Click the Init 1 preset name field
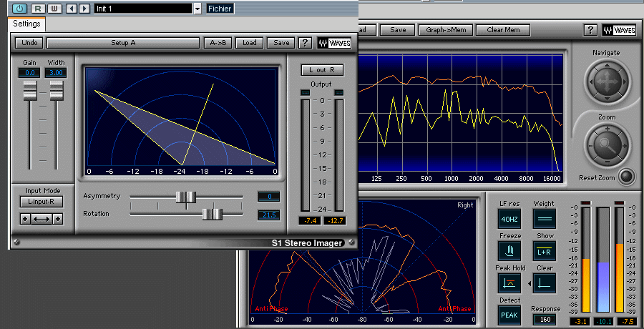Screen dimensions: 644x329 click(144, 9)
